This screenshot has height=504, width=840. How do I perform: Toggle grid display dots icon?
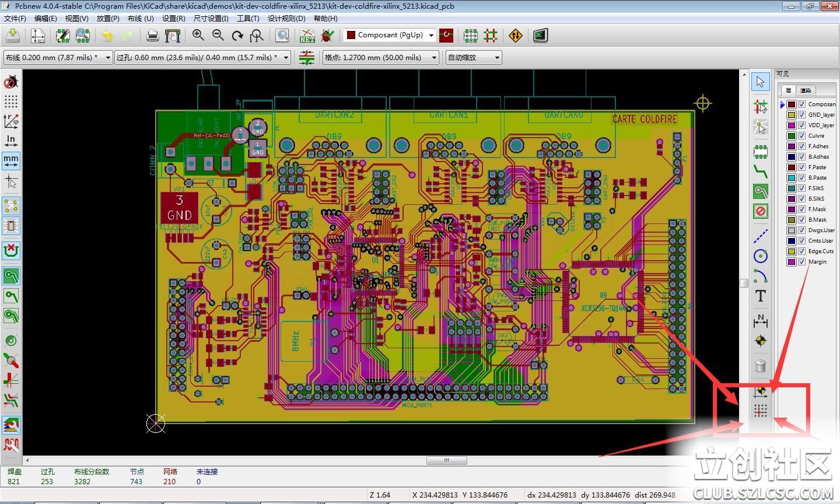click(x=11, y=101)
